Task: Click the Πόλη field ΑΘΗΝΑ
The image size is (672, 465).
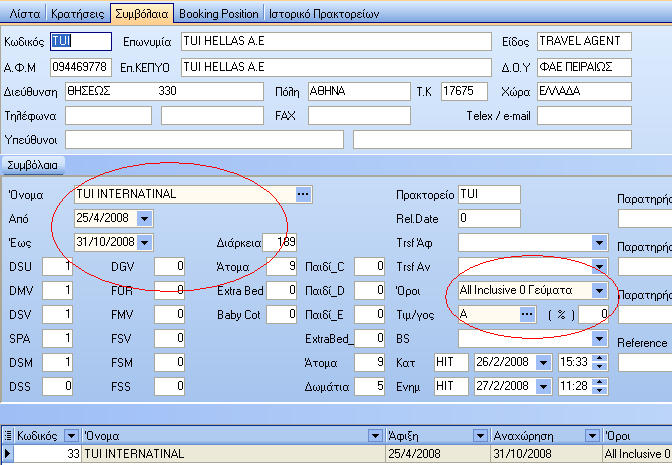Action: pos(359,91)
